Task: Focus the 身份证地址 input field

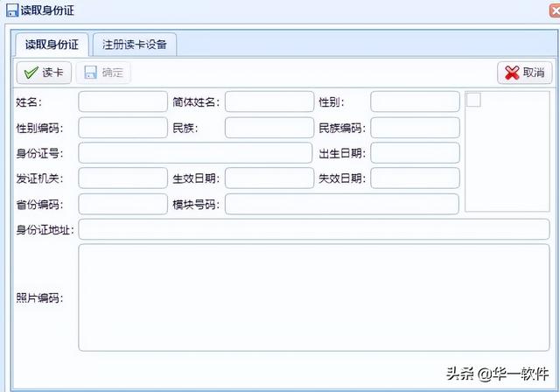Action: [x=314, y=229]
